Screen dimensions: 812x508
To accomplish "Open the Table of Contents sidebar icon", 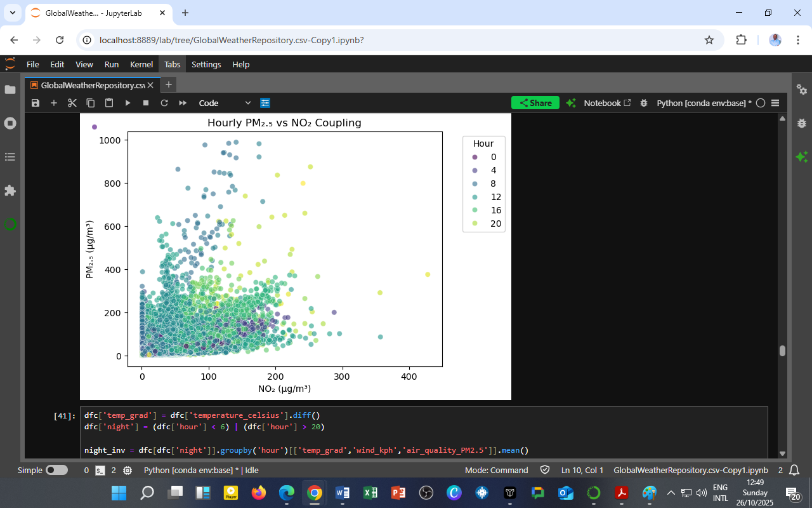I will point(10,157).
